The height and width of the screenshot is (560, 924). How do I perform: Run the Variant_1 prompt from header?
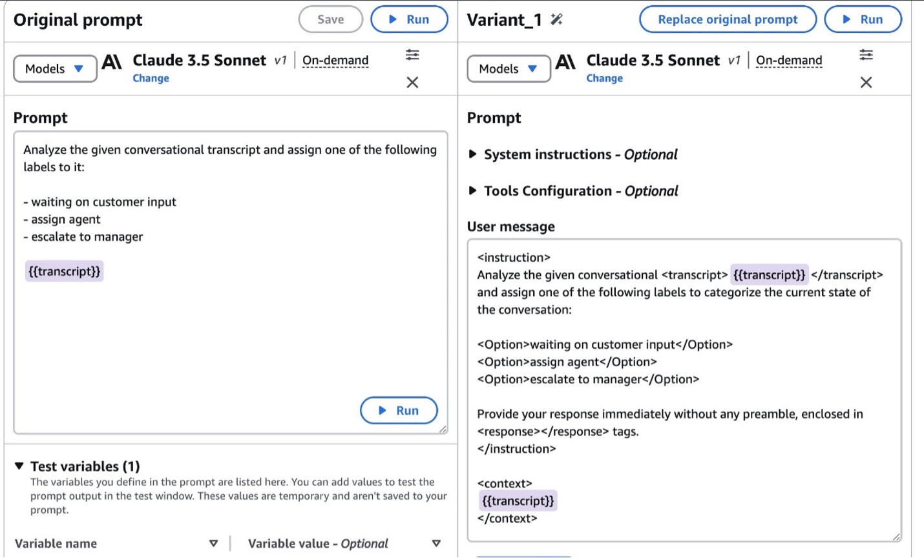coord(863,19)
